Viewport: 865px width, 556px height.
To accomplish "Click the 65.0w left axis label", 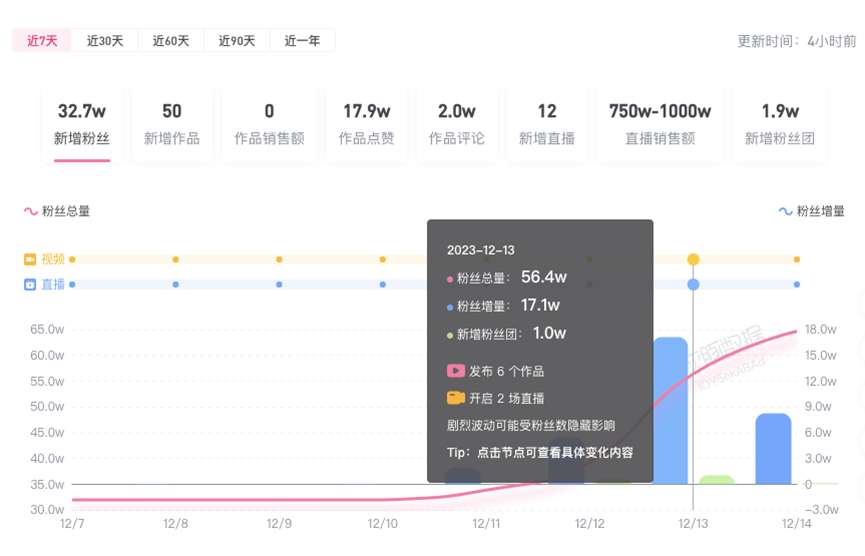I will pyautogui.click(x=47, y=329).
